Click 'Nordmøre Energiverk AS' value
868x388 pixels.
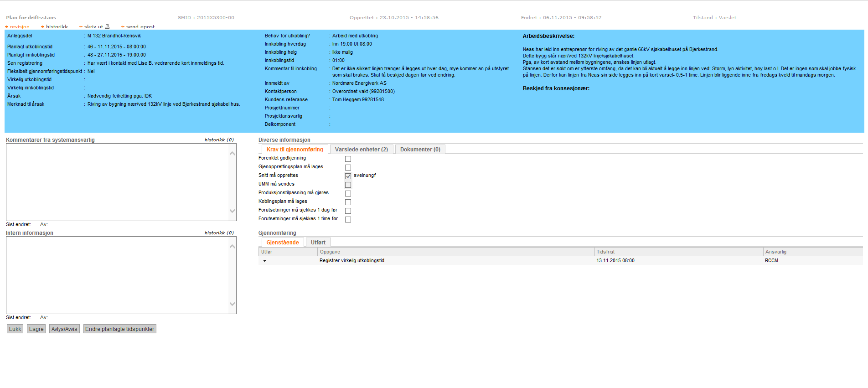click(359, 83)
